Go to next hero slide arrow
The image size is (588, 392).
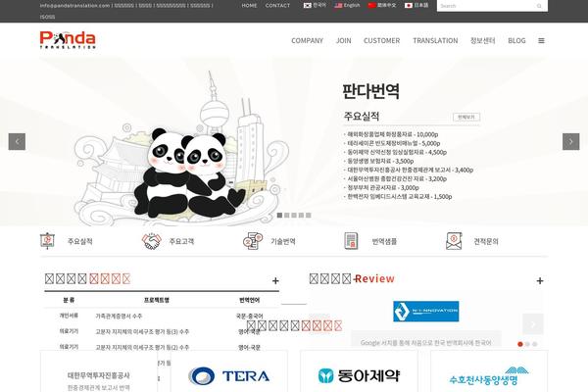pyautogui.click(x=570, y=141)
